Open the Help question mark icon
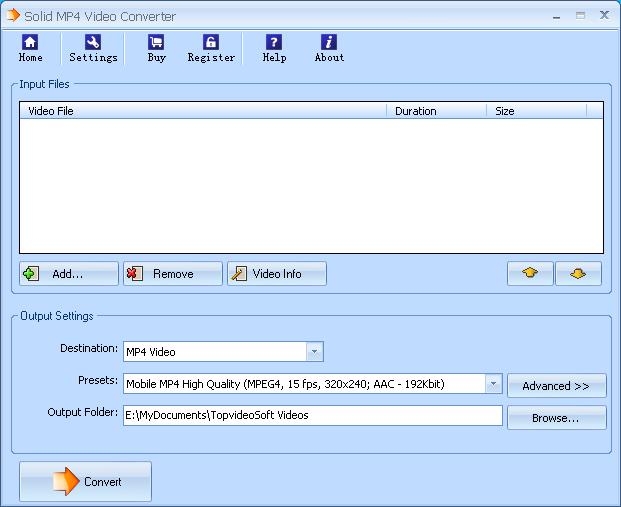The width and height of the screenshot is (621, 507). point(274,42)
